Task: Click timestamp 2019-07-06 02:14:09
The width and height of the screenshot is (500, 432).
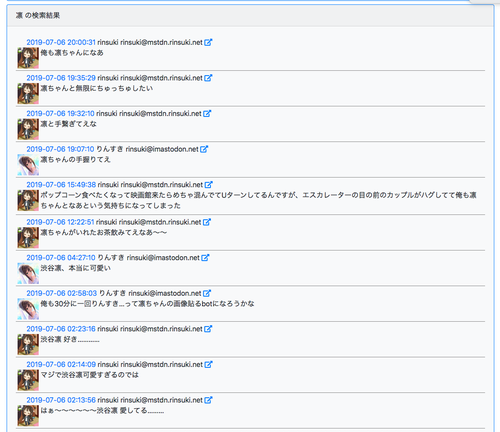Action: click(61, 365)
